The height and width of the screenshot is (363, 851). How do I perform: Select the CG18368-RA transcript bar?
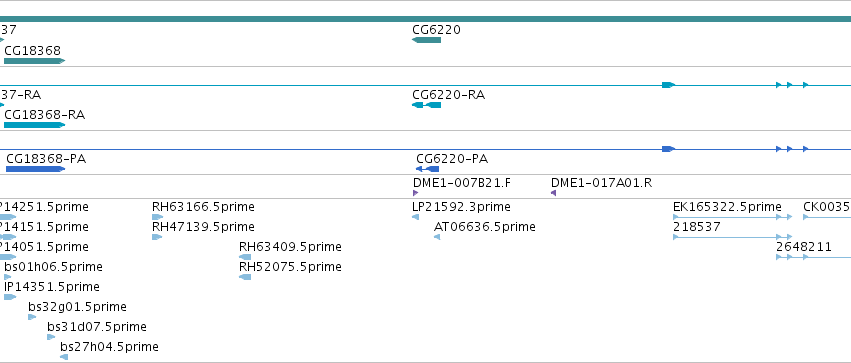34,125
